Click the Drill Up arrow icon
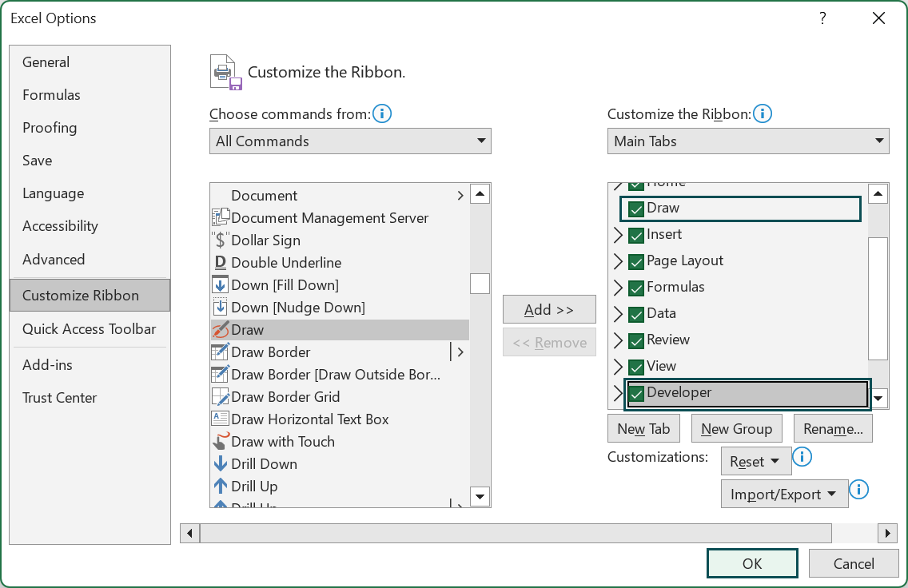 click(221, 487)
